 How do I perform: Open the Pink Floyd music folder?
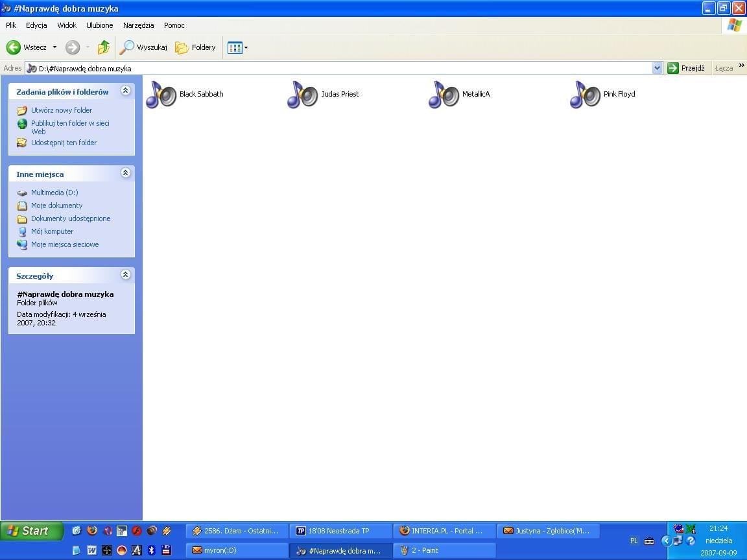(603, 94)
